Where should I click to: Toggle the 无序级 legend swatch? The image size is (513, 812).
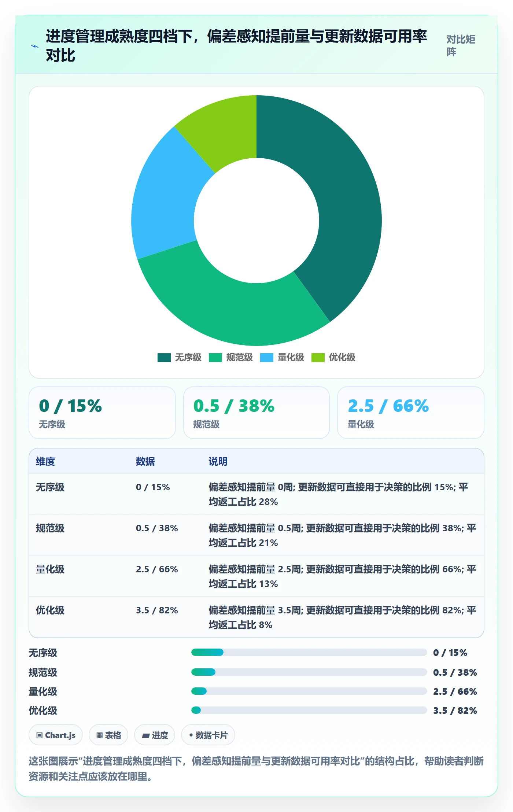coord(164,358)
